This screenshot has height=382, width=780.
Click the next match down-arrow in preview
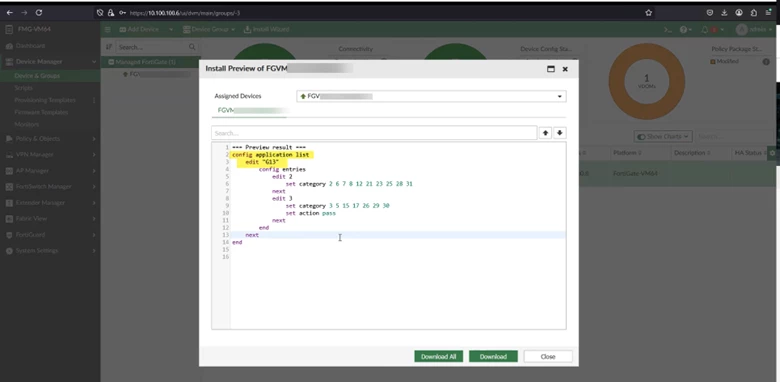pos(560,133)
